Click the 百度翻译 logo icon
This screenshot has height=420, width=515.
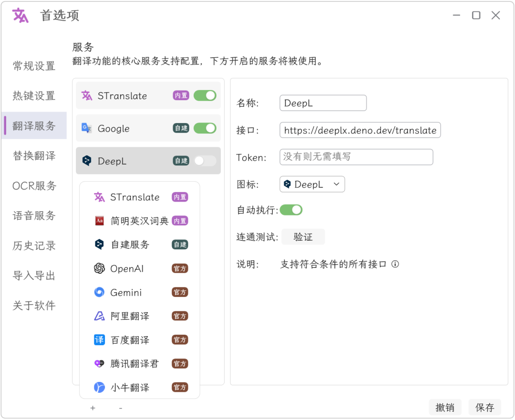click(x=99, y=340)
